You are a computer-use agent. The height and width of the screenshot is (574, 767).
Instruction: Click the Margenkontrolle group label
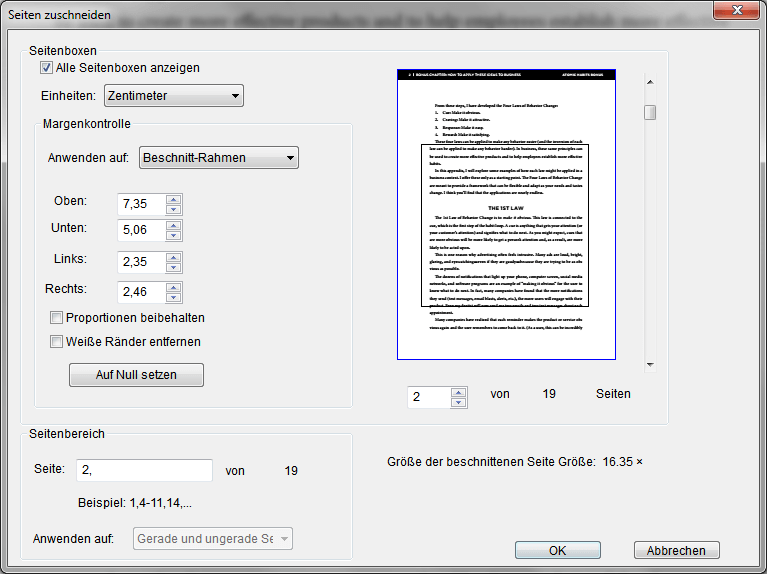pos(87,124)
